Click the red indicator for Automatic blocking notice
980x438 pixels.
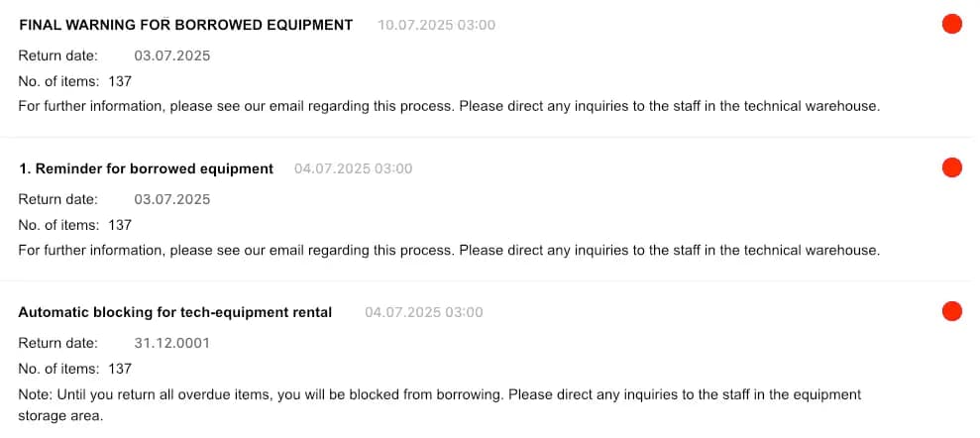(951, 312)
